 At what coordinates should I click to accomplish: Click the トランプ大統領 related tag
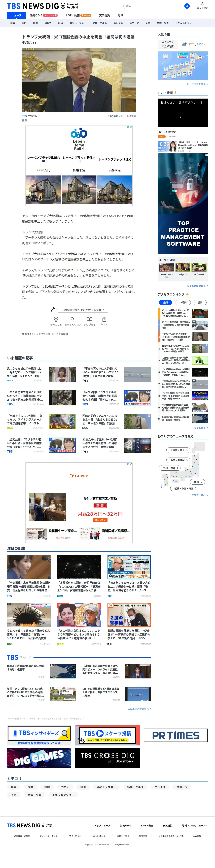[x=42, y=334]
